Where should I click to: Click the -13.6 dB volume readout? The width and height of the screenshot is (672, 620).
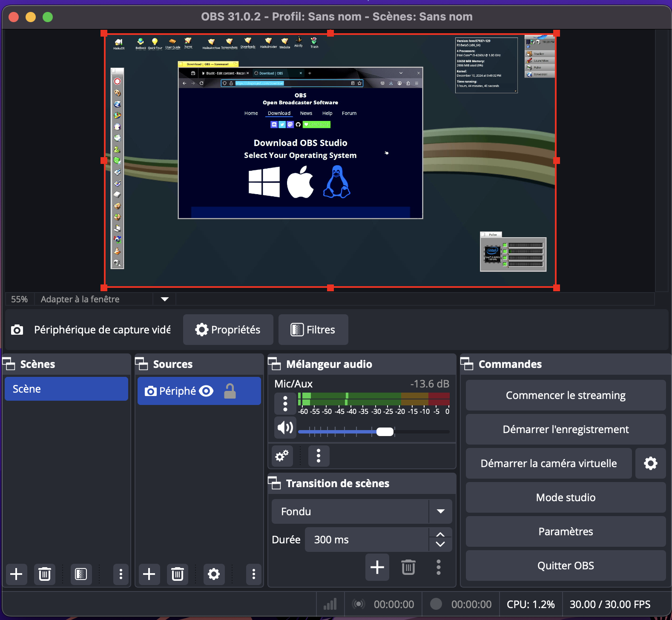(430, 384)
